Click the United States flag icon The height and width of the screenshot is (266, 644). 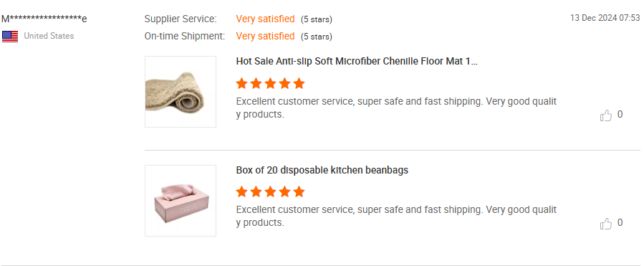tap(10, 36)
